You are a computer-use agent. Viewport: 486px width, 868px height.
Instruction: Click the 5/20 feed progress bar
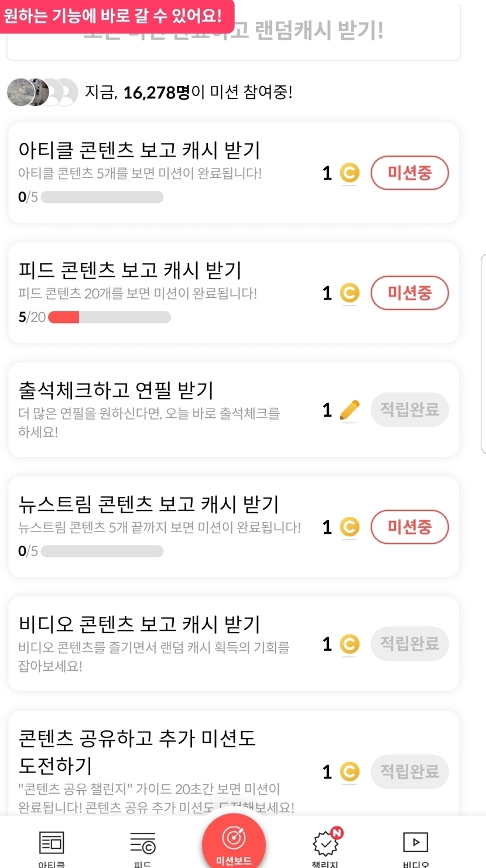pos(109,317)
